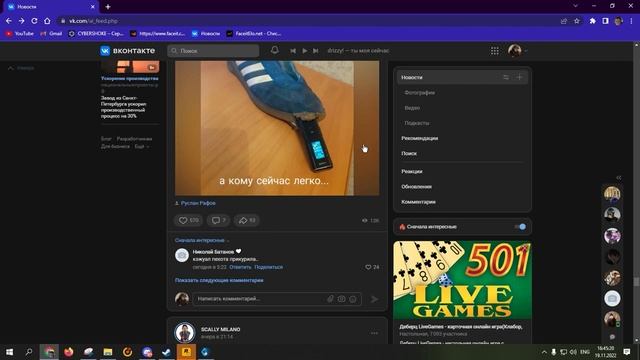
Task: Open post options for SCALLY MILANO
Action: click(374, 333)
